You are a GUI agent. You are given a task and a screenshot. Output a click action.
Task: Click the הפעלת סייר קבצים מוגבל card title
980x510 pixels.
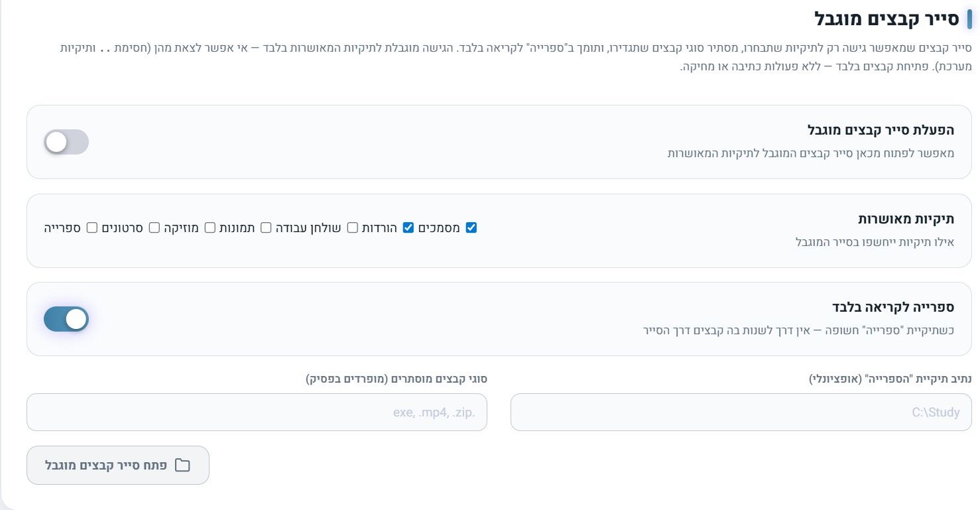pos(881,129)
